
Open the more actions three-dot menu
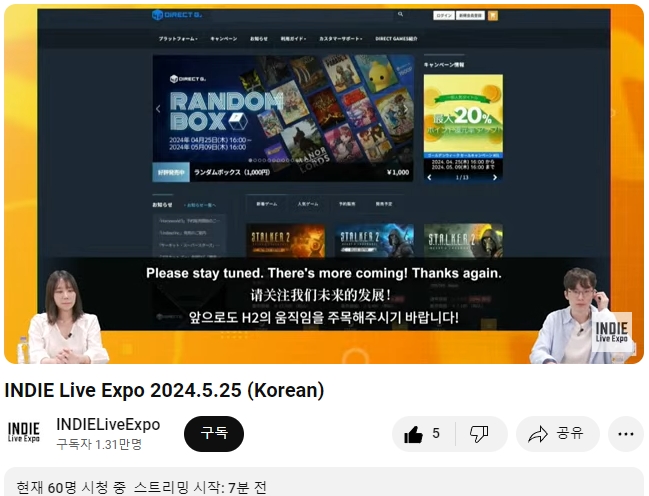coord(625,434)
